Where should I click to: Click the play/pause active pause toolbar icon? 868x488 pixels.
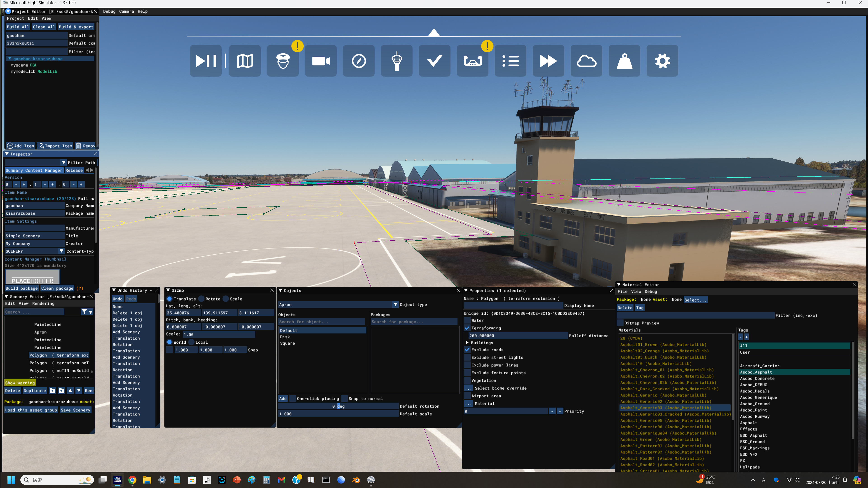click(x=206, y=61)
